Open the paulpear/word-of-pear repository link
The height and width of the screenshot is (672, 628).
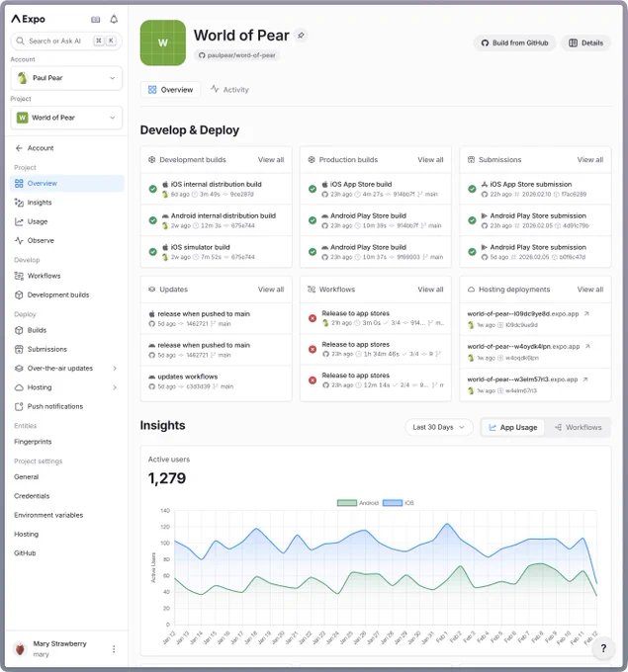[x=236, y=55]
